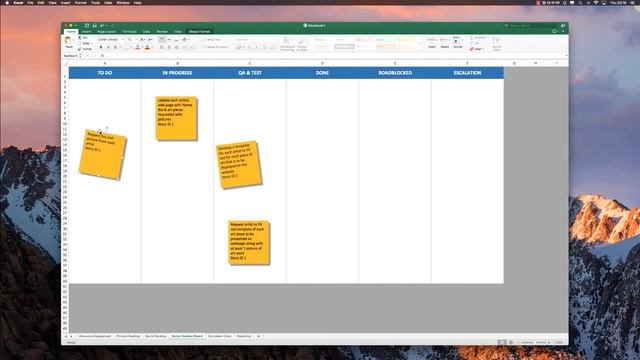The image size is (640, 360).
Task: Click the Format cells icon
Action: (457, 41)
